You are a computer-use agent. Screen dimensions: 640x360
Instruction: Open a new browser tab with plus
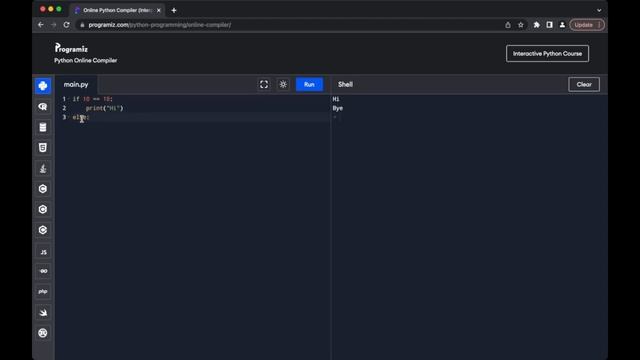coord(174,10)
